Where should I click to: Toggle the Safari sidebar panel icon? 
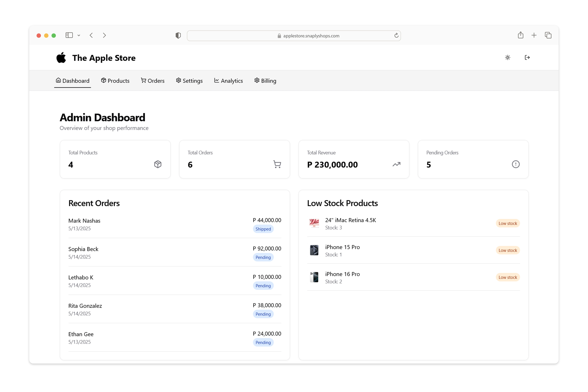[69, 35]
